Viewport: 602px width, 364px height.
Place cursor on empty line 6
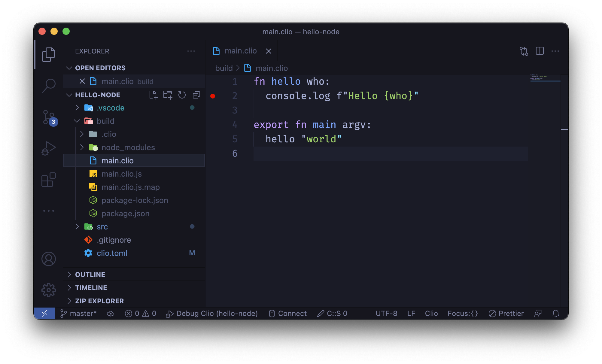(x=391, y=154)
